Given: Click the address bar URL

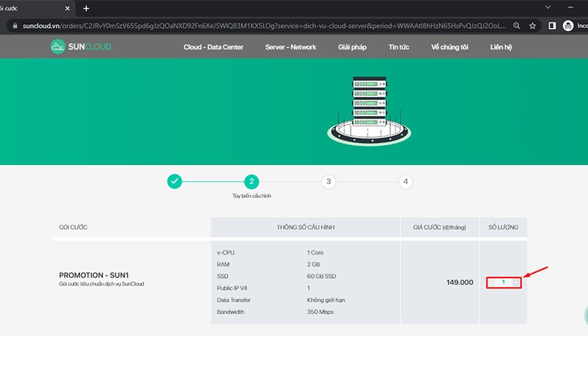Looking at the screenshot, I should [x=264, y=26].
